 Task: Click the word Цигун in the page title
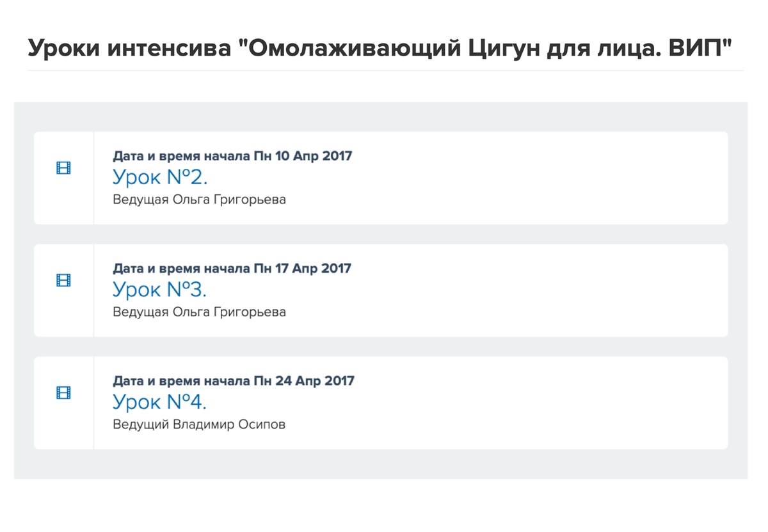tap(504, 49)
